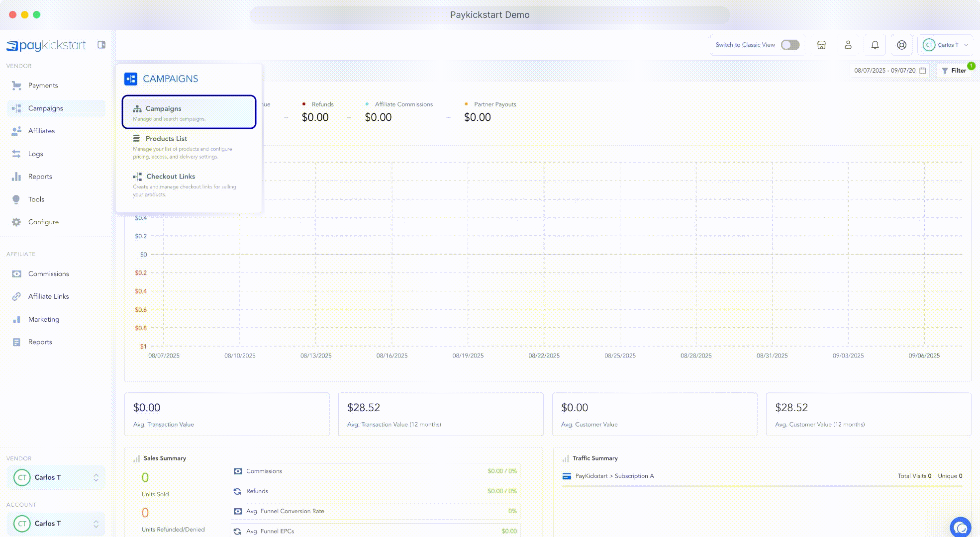
Task: Click the Products List stack icon
Action: point(136,138)
